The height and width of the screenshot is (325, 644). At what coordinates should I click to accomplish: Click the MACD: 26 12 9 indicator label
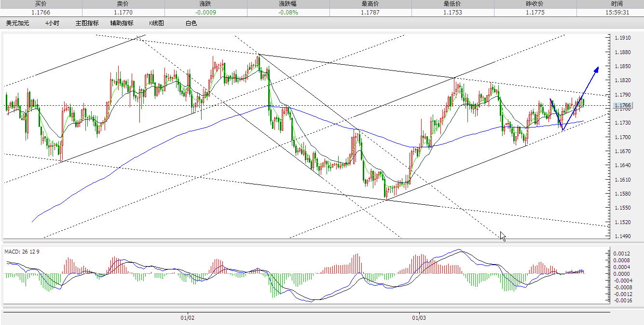click(21, 251)
